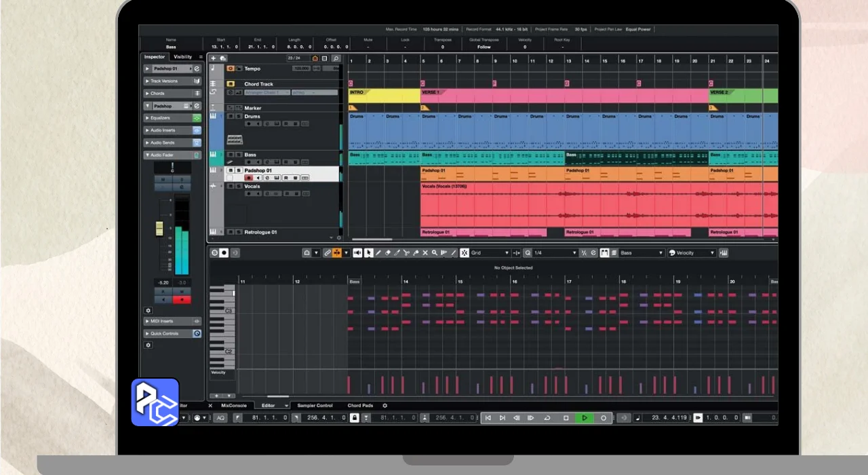Choose the Mute tool (X) in editor
Viewport: 868px width, 475px height.
click(x=425, y=253)
